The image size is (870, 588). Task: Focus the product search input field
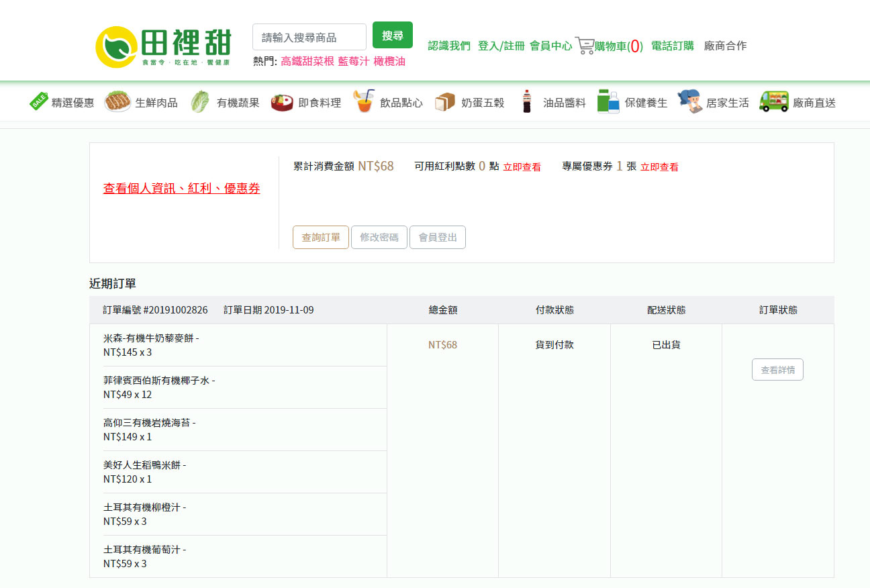click(309, 37)
